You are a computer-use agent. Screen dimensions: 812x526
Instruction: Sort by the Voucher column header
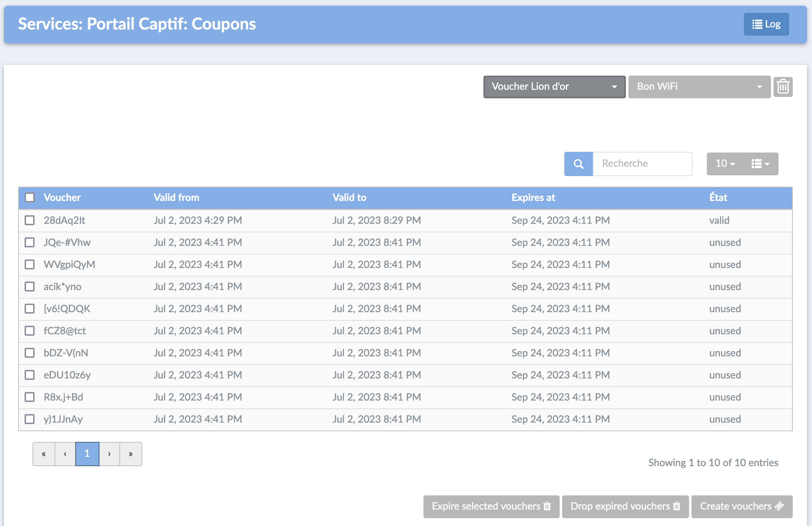pos(62,197)
